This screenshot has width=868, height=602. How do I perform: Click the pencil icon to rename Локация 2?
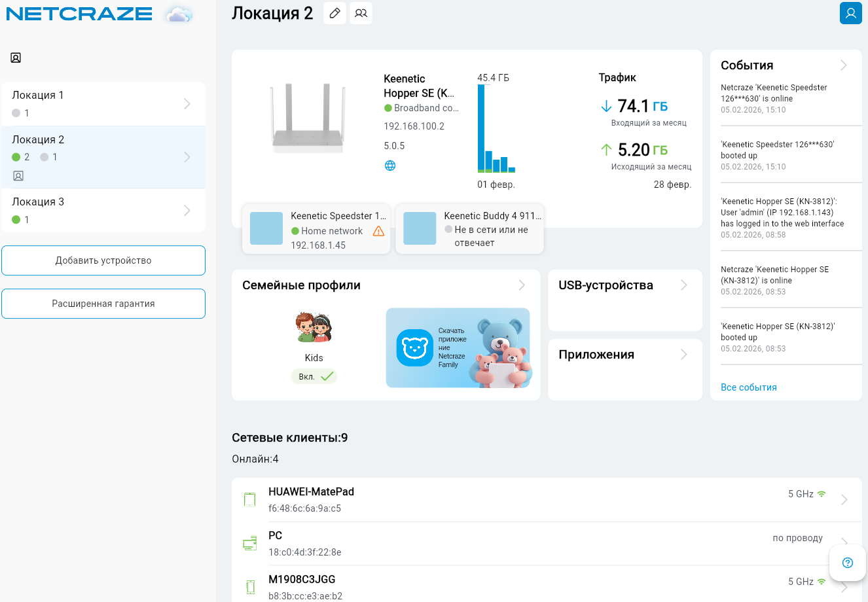point(335,13)
